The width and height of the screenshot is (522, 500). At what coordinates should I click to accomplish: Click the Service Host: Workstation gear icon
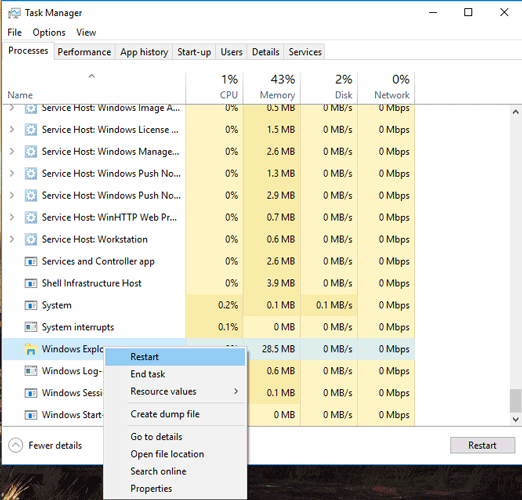point(31,239)
